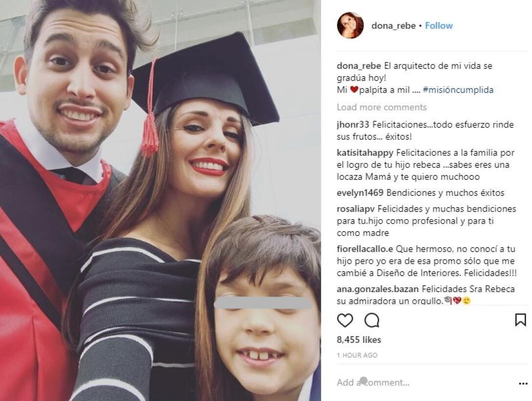Open the three-dot more options menu
This screenshot has width=532, height=401.
click(x=524, y=384)
